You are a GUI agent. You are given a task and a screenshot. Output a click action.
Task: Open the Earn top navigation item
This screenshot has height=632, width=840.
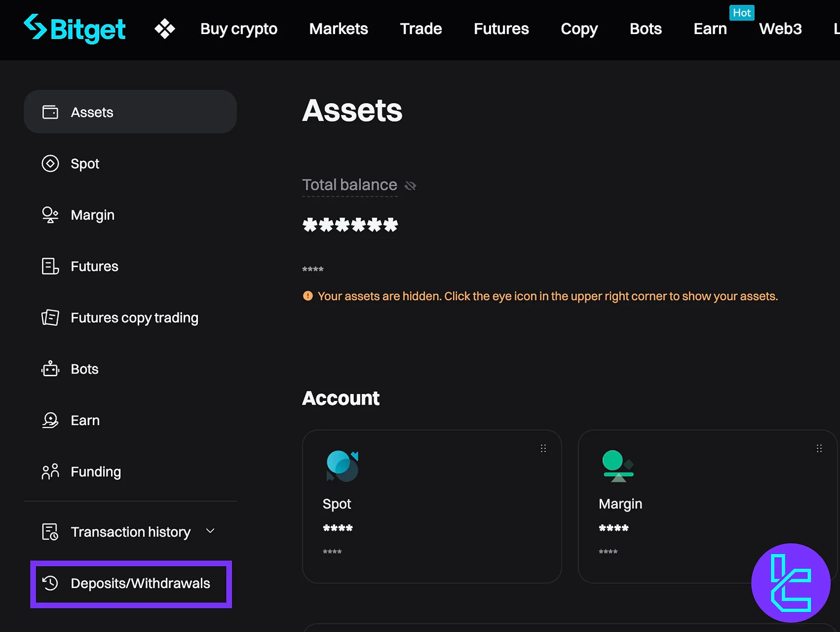(710, 29)
